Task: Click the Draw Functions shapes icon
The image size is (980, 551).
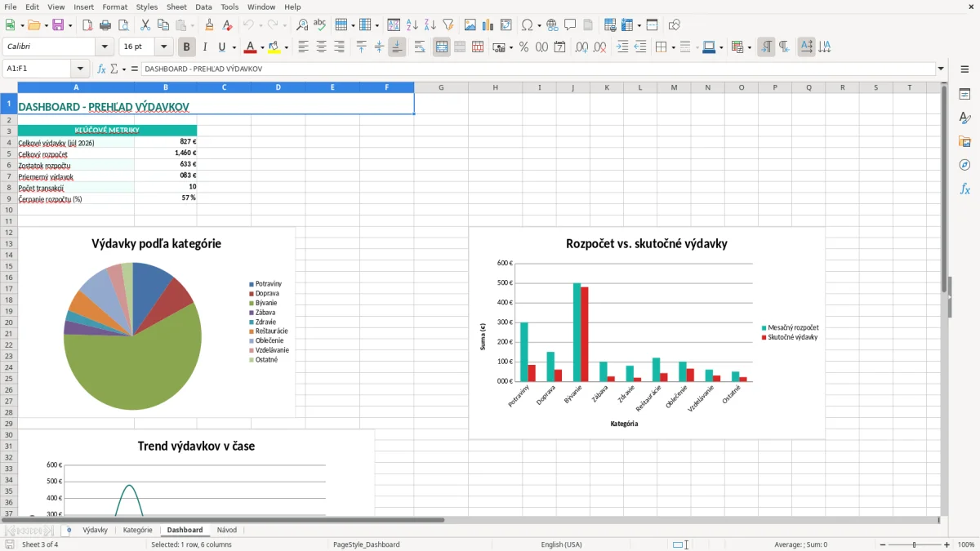Action: coord(675,25)
